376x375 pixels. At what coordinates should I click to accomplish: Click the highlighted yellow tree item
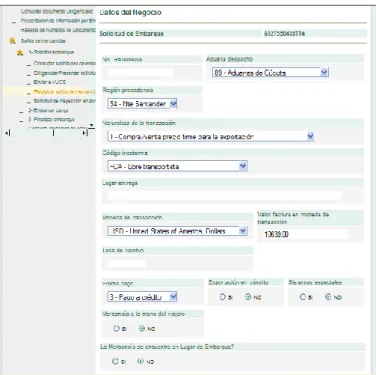pyautogui.click(x=64, y=92)
